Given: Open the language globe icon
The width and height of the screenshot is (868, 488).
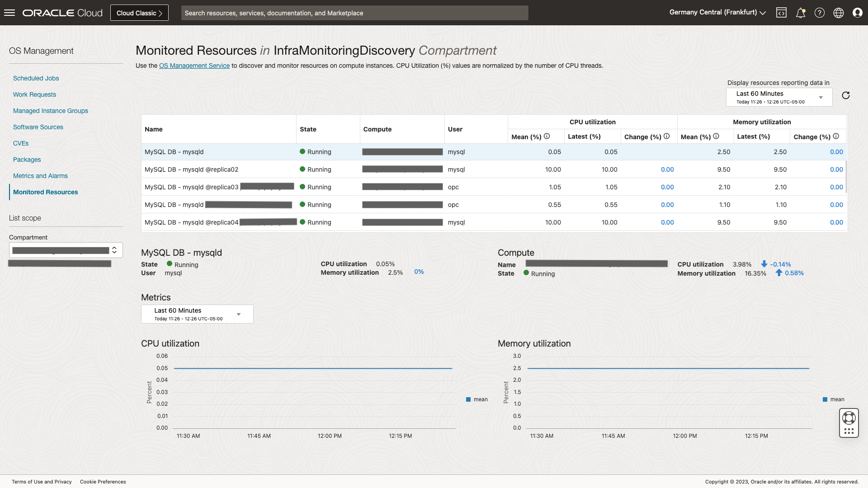Looking at the screenshot, I should 839,13.
